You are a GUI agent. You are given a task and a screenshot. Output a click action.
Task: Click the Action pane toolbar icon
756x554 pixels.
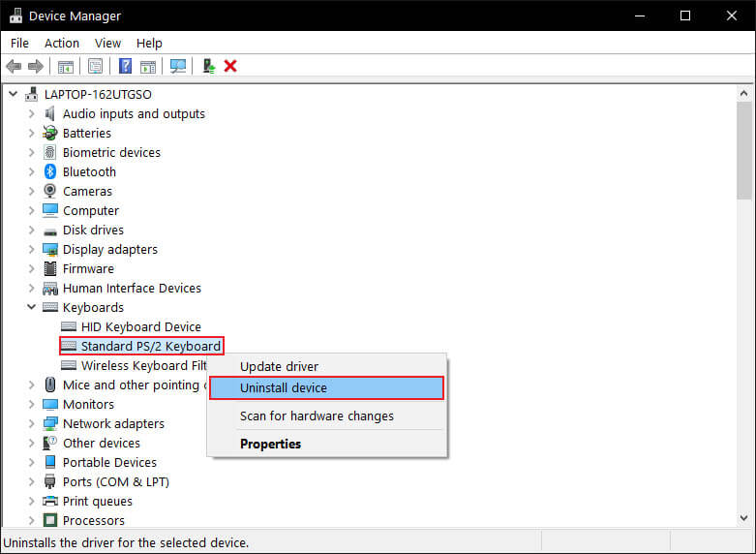pyautogui.click(x=148, y=66)
